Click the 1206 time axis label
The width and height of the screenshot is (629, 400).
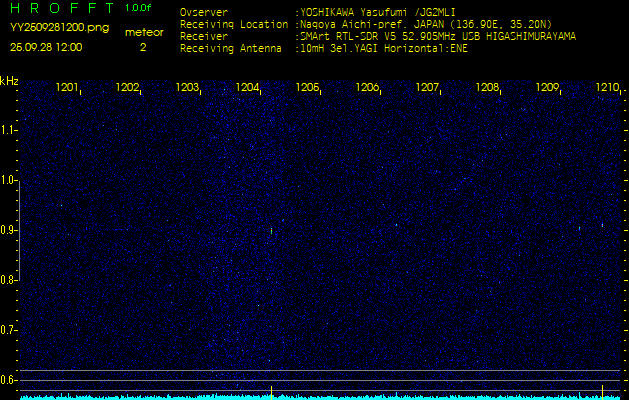tap(367, 87)
